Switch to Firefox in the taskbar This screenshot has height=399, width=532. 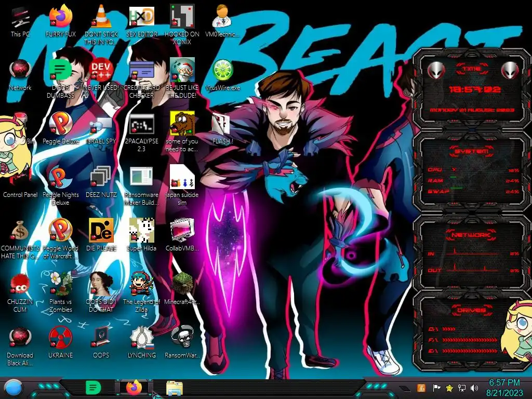134,388
